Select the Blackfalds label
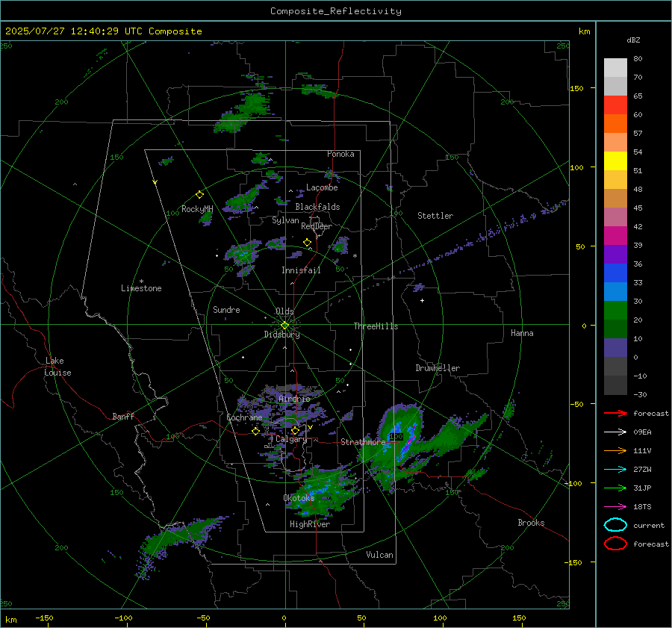This screenshot has width=672, height=628. click(317, 207)
